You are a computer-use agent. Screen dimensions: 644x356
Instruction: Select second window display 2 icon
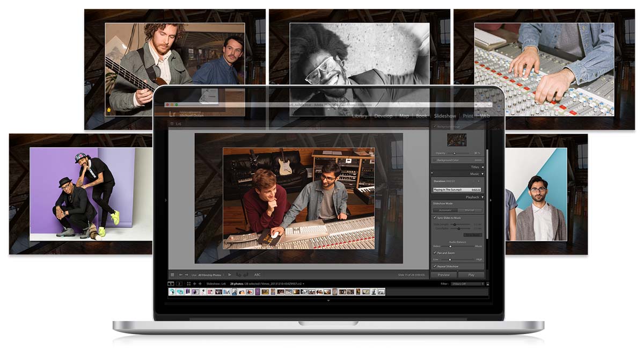179,284
